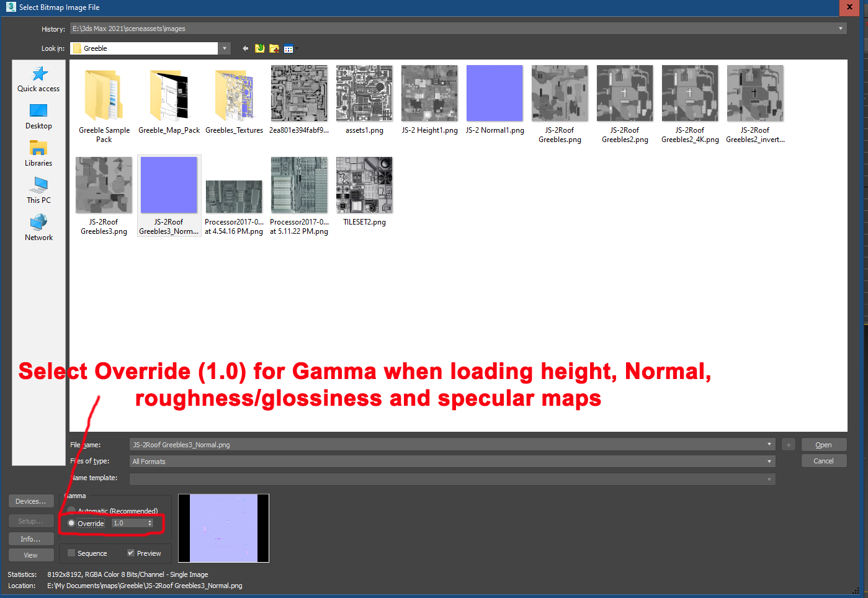Open the History path dropdown

pos(841,28)
